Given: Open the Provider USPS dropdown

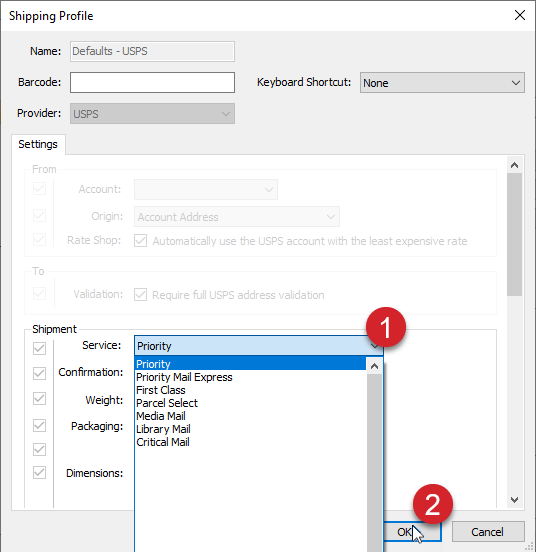Looking at the screenshot, I should coord(152,113).
